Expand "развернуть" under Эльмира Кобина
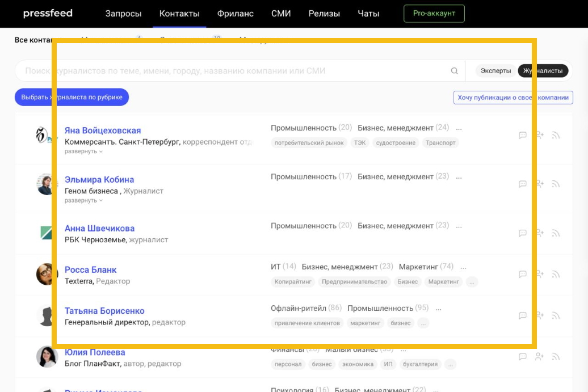This screenshot has width=588, height=392. (83, 200)
